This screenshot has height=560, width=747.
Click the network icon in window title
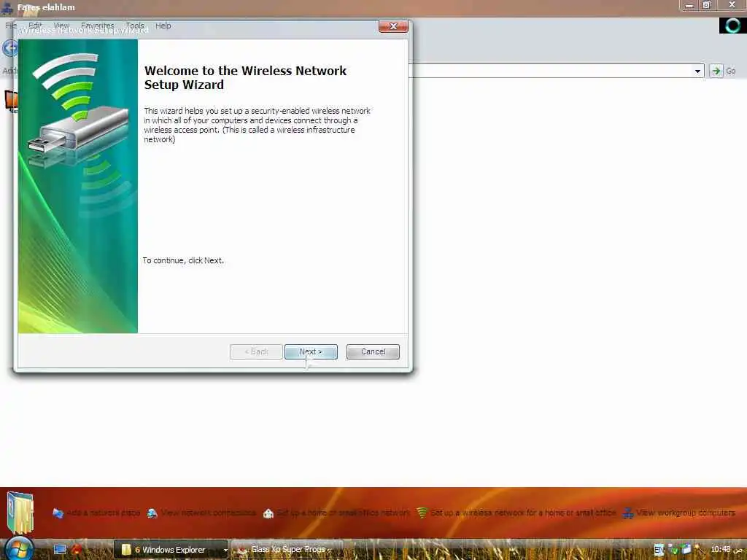click(x=7, y=7)
